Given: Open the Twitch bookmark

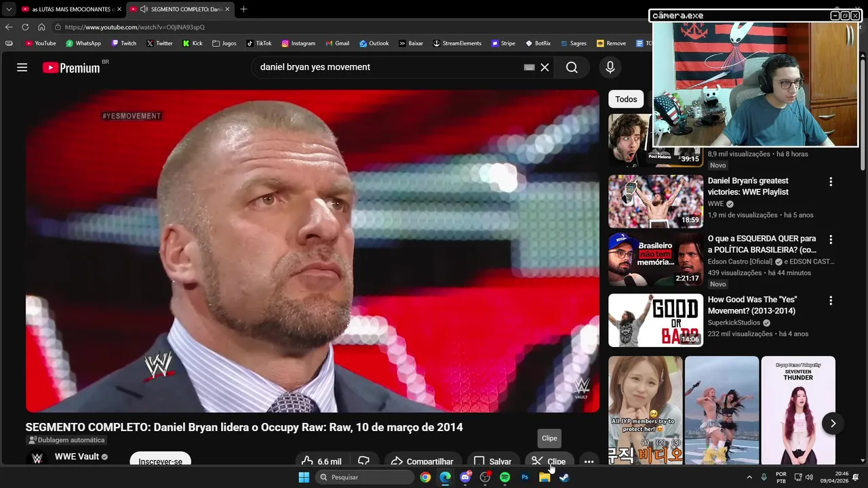Looking at the screenshot, I should (123, 43).
